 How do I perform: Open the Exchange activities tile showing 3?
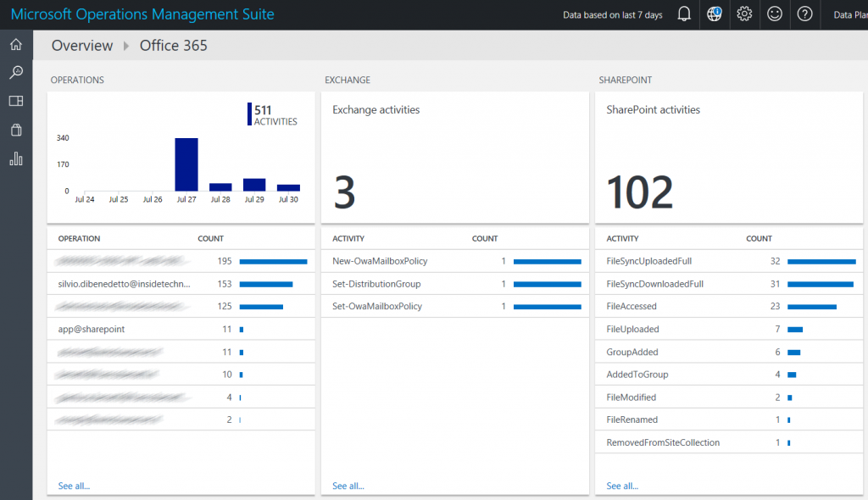tap(455, 158)
